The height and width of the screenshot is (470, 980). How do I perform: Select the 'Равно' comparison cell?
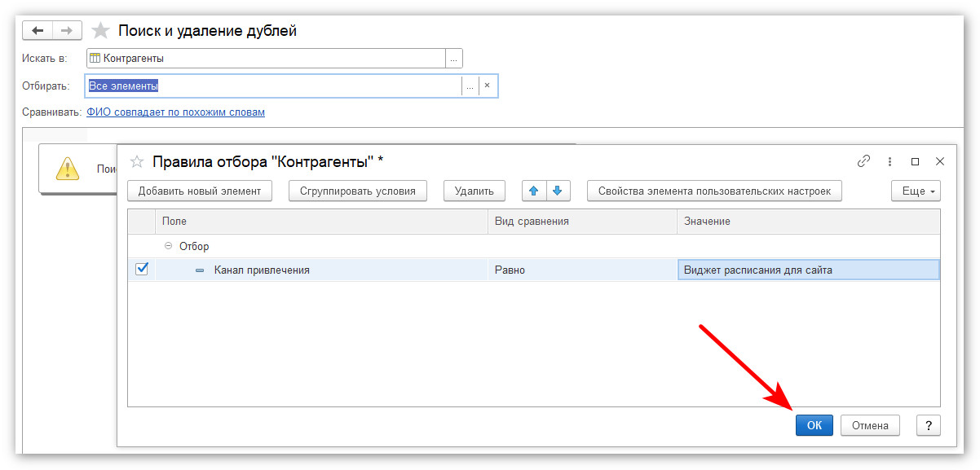tap(582, 270)
